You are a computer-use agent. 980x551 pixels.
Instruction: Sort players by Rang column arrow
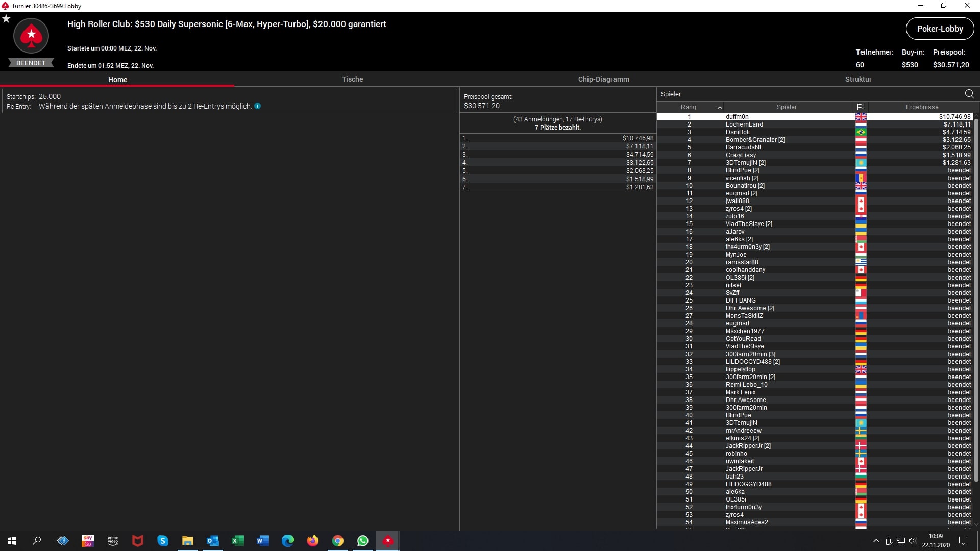pyautogui.click(x=720, y=107)
